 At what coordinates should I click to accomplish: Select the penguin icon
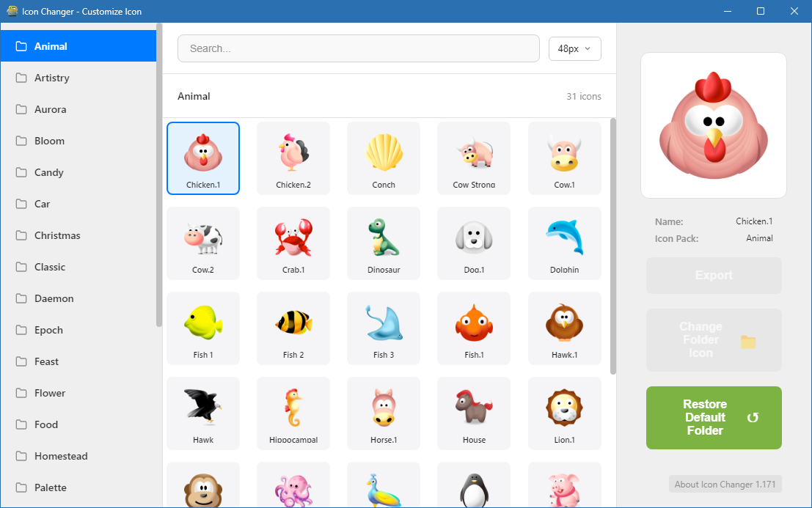[x=474, y=485]
